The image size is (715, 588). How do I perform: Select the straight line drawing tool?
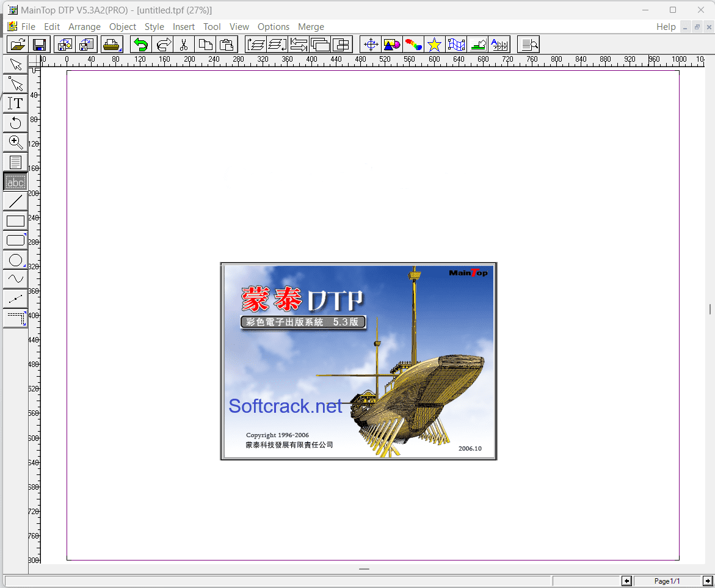pos(15,201)
